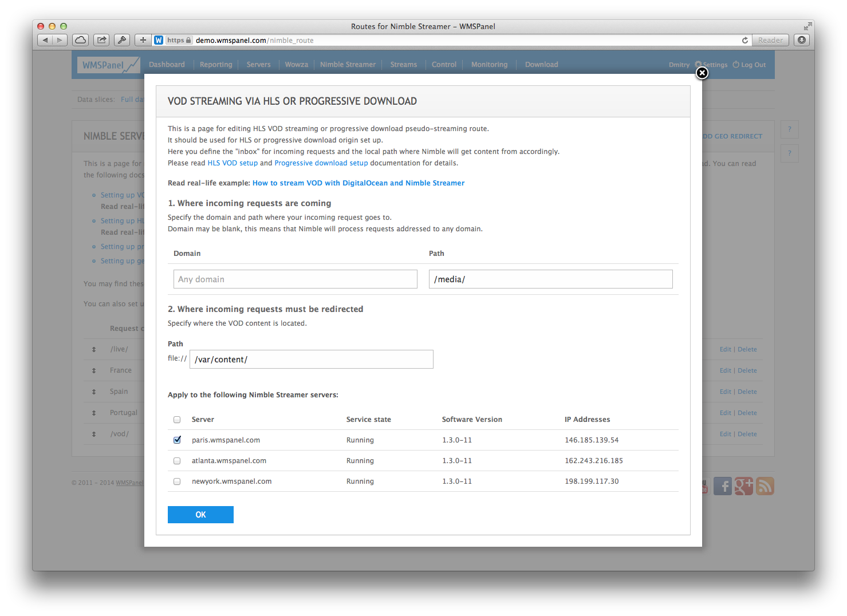Open Settings in the top bar
The image size is (847, 616).
tap(711, 65)
